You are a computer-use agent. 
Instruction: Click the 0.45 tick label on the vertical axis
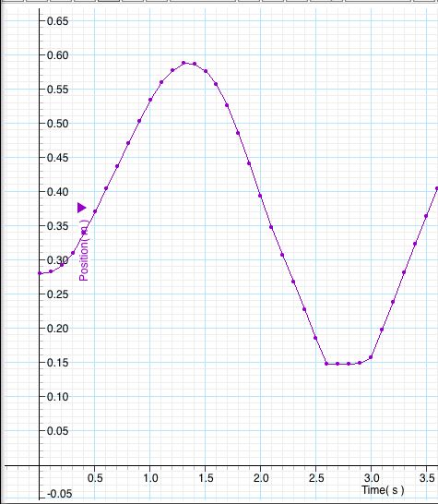pyautogui.click(x=58, y=158)
